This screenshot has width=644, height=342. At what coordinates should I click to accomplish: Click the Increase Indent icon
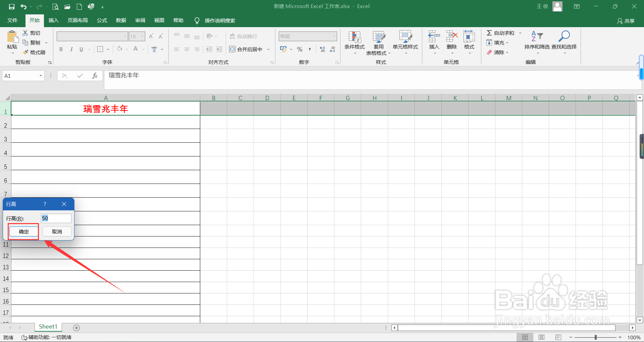click(219, 49)
